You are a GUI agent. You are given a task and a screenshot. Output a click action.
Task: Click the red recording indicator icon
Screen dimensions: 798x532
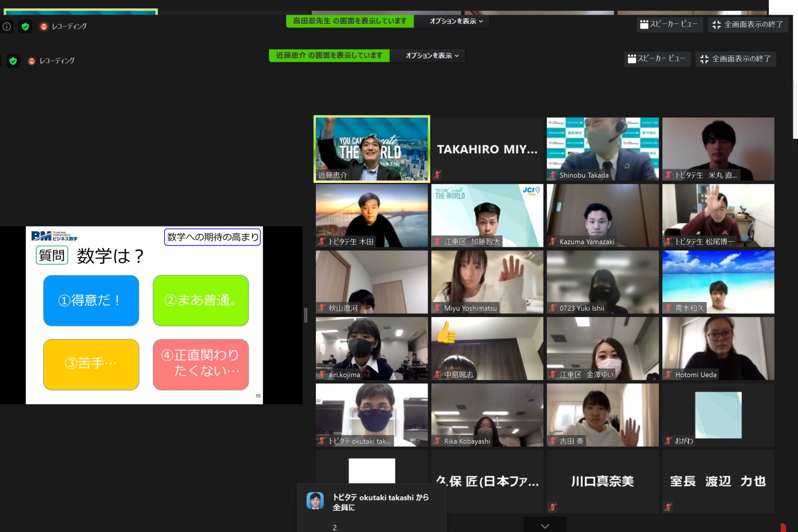click(x=44, y=26)
